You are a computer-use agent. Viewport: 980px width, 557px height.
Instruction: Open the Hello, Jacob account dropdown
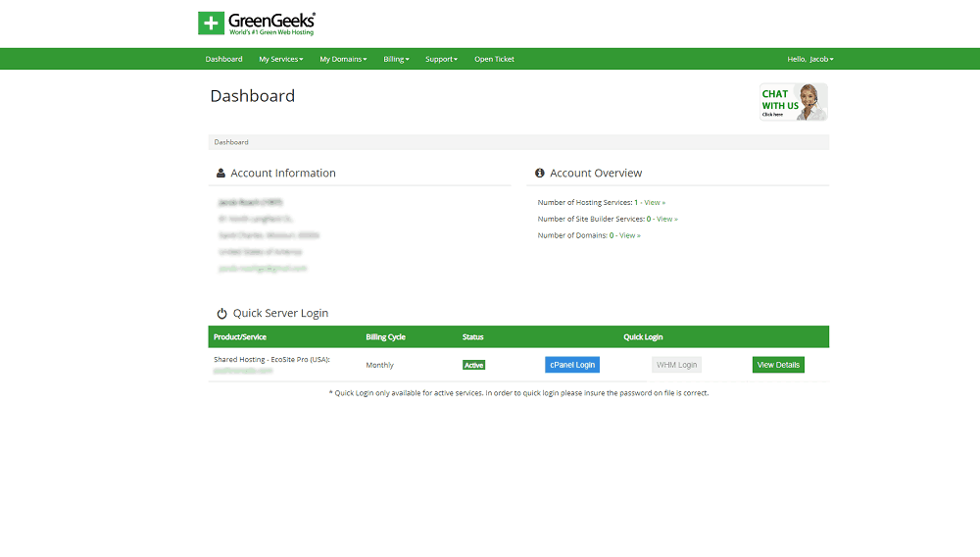click(x=810, y=59)
